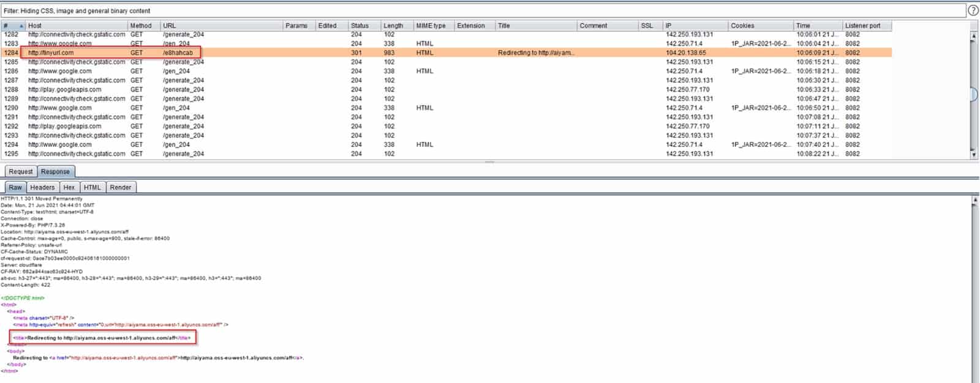This screenshot has width=980, height=383.
Task: Click the history table scroll-up arrow
Action: (x=974, y=35)
